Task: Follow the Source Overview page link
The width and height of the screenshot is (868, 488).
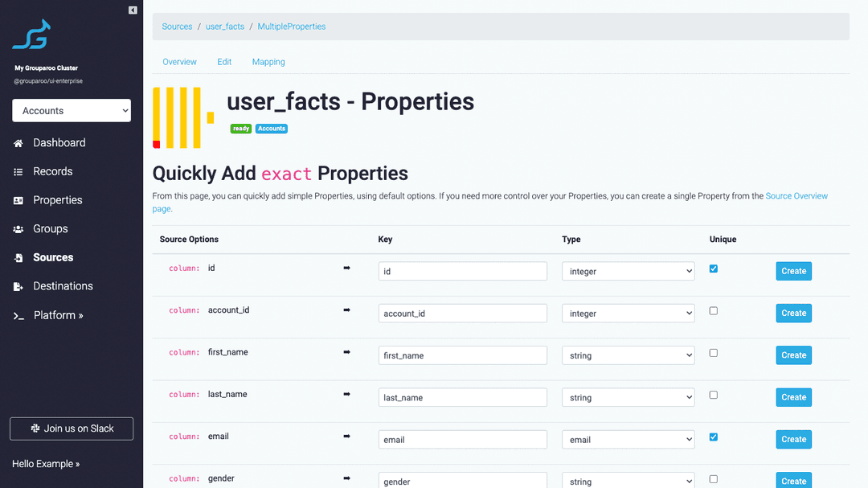Action: click(x=796, y=195)
